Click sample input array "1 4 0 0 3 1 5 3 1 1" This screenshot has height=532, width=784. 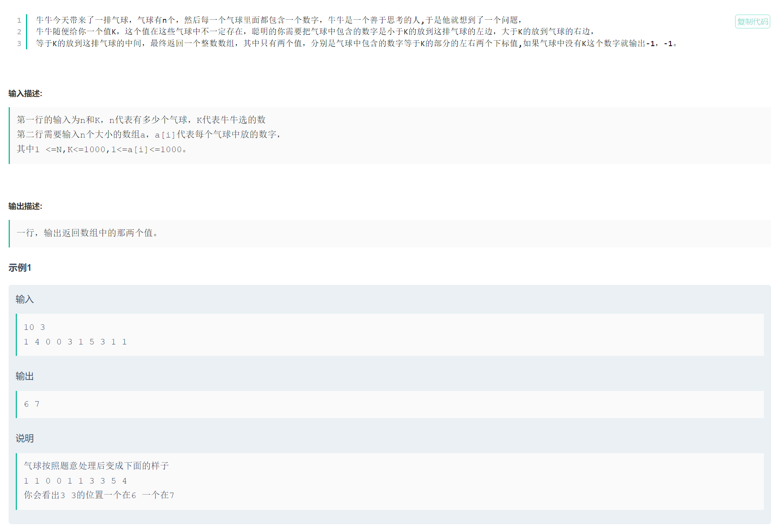point(75,342)
